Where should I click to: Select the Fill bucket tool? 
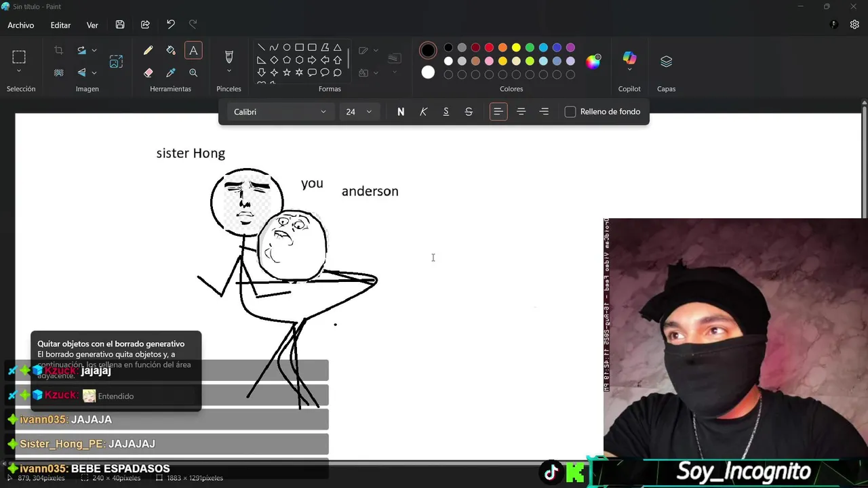point(171,50)
